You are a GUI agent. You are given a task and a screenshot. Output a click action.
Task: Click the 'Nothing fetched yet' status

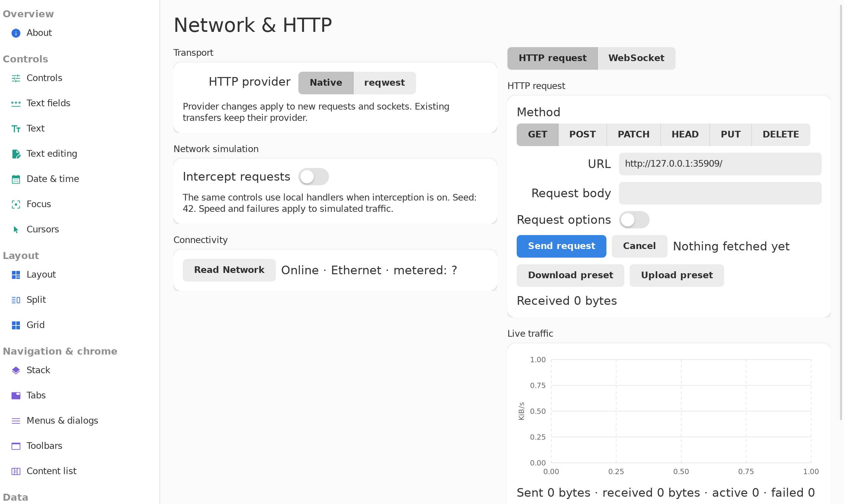[731, 246]
